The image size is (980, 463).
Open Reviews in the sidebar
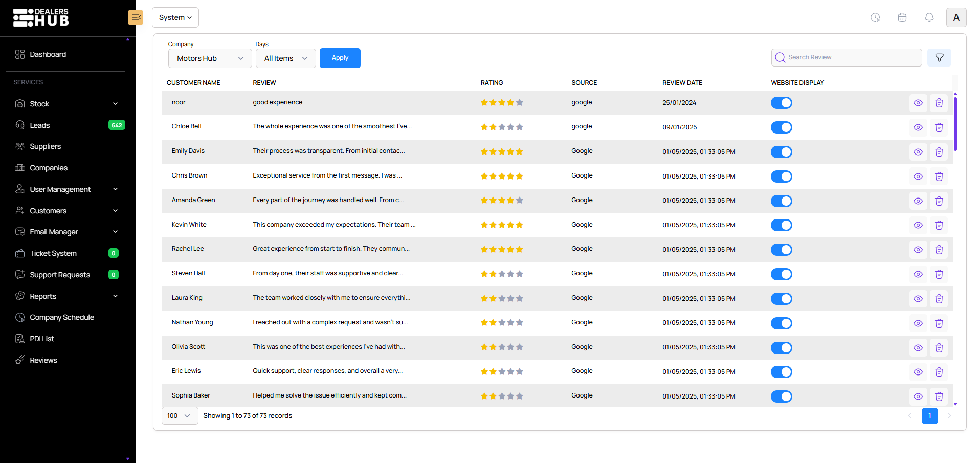click(43, 360)
